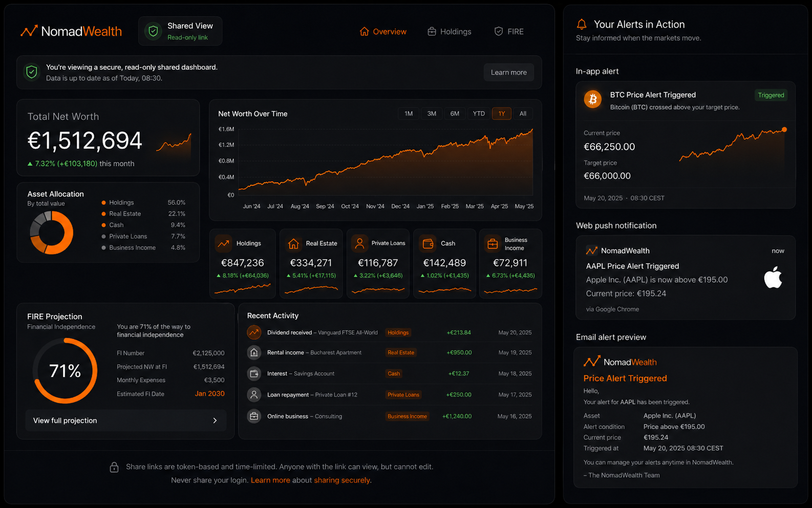812x508 pixels.
Task: Click the Triggered status badge
Action: (771, 95)
